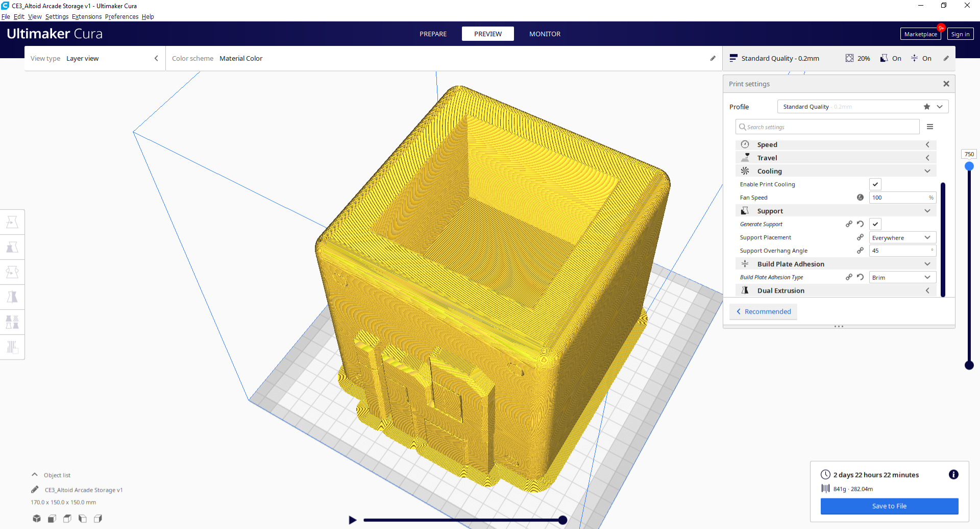Select the PREVIEW stage tab

[488, 34]
